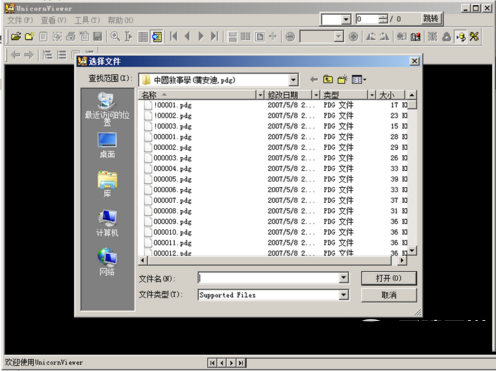The width and height of the screenshot is (496, 371).
Task: Open the 名称 column filter dropdown arrow
Action: point(260,95)
